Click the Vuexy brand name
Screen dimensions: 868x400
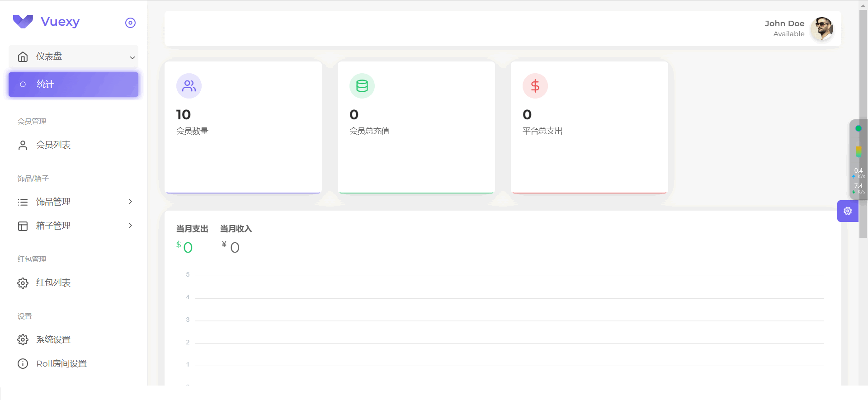pos(60,22)
